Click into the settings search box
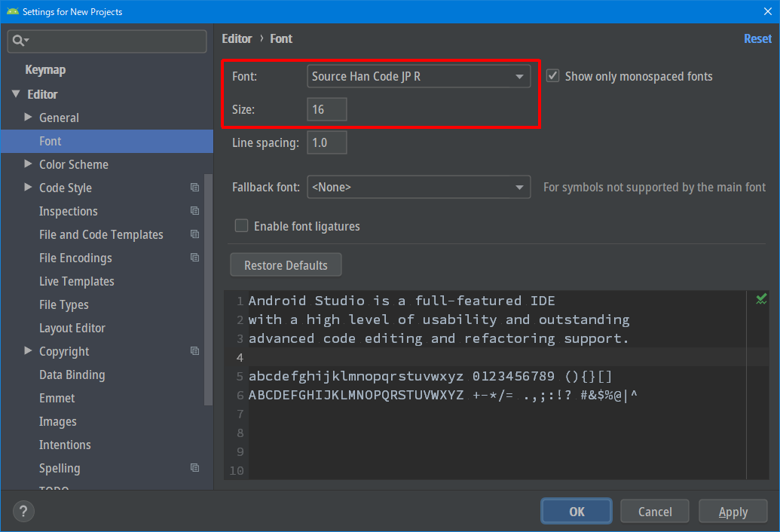This screenshot has width=780, height=532. point(107,41)
